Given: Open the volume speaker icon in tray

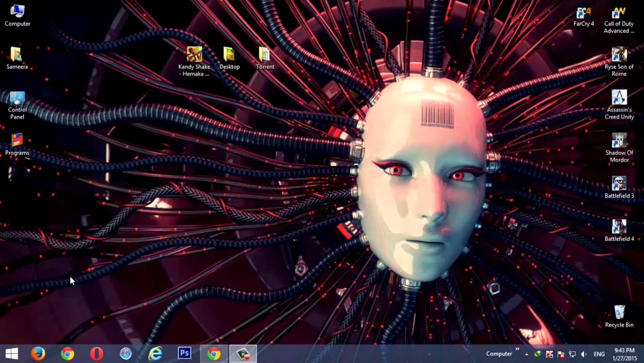Looking at the screenshot, I should pyautogui.click(x=584, y=354).
